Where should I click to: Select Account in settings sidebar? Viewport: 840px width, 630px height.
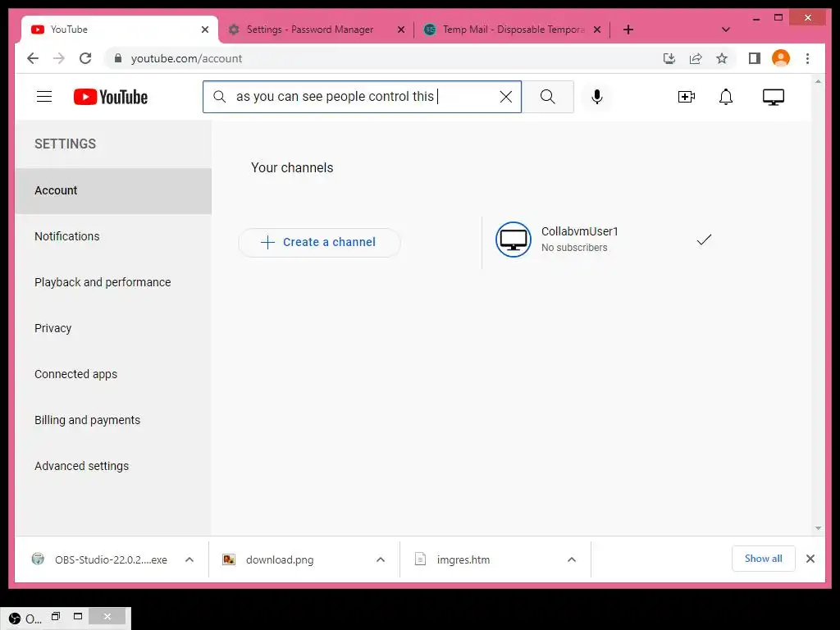pos(113,190)
